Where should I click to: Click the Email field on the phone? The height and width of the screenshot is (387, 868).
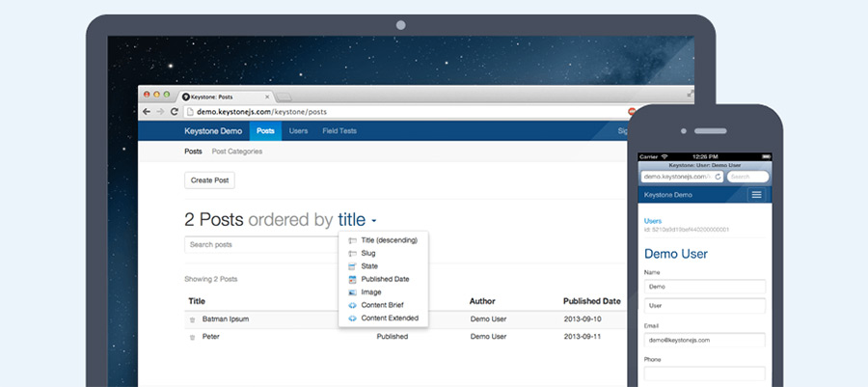pos(705,340)
